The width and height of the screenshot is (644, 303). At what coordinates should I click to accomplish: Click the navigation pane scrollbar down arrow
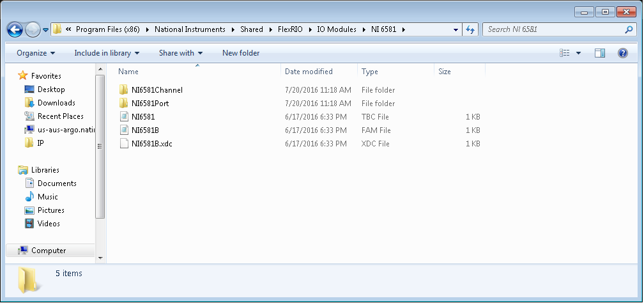[x=99, y=258]
